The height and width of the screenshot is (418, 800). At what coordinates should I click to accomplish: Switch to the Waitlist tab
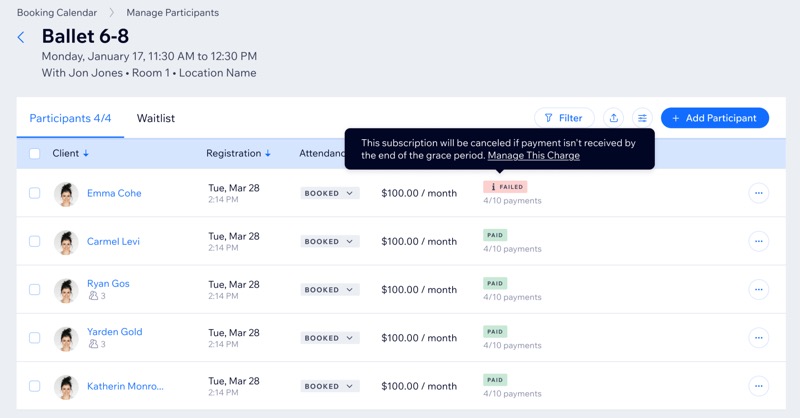point(156,118)
